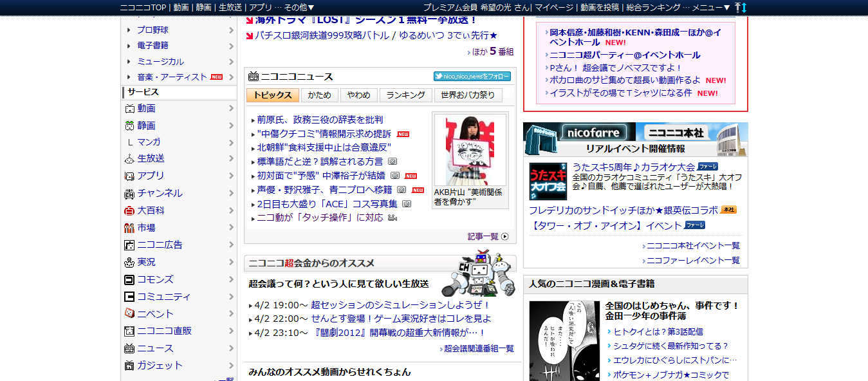868x381 pixels.
Task: Click the ニベント dice icon
Action: pos(129,313)
